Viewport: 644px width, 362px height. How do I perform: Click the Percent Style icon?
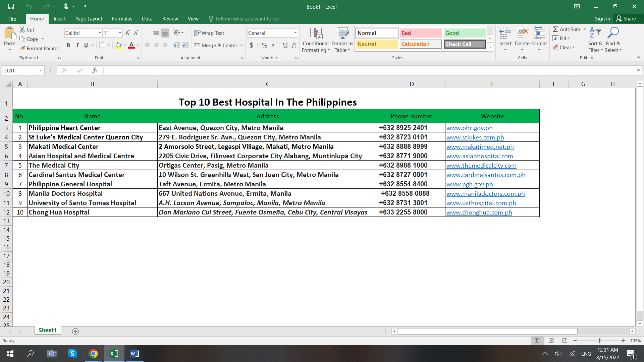tap(265, 45)
